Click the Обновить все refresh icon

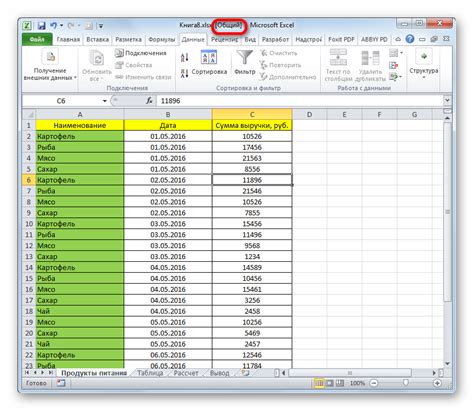pyautogui.click(x=97, y=65)
